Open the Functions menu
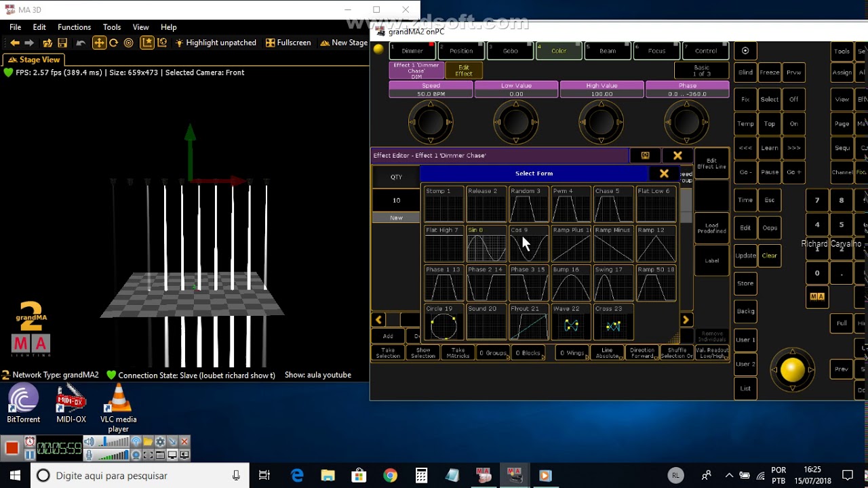Viewport: 868px width, 488px height. click(74, 27)
